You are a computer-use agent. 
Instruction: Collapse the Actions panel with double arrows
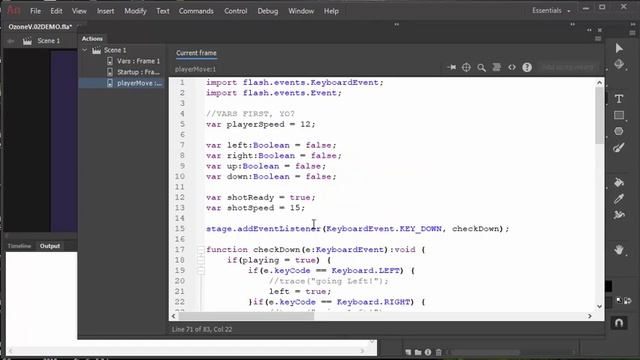tap(589, 30)
